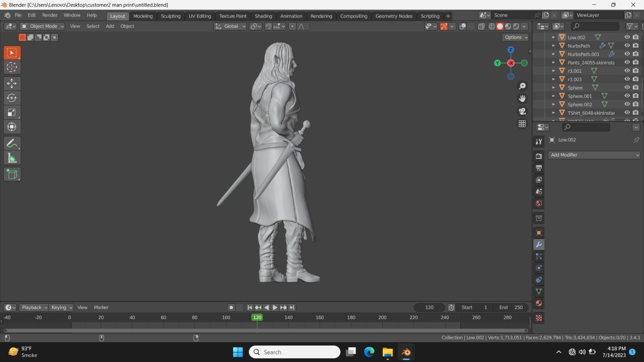Viewport: 644px width, 362px height.
Task: Select the Move tool in toolbar
Action: tap(12, 83)
